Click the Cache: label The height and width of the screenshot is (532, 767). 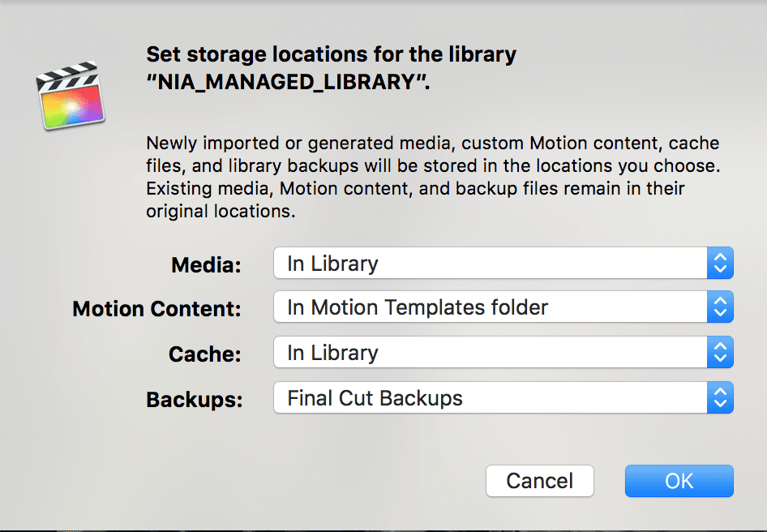(204, 354)
